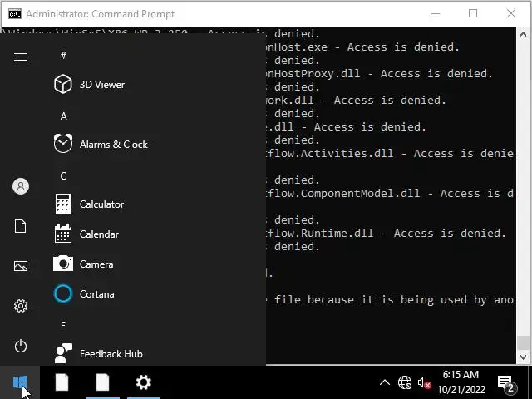Select Cortana text label
This screenshot has height=399, width=532.
click(x=96, y=293)
